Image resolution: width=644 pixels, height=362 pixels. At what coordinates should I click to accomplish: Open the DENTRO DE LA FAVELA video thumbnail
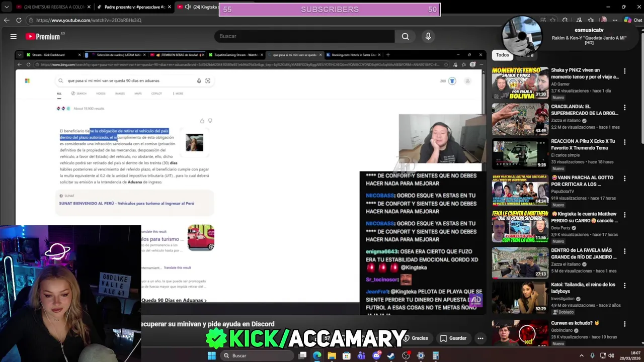(520, 262)
